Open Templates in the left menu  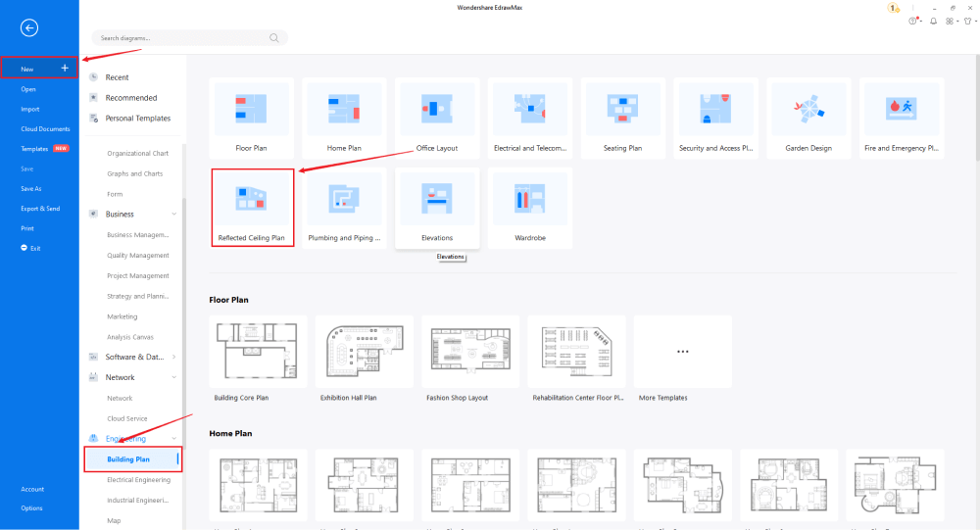click(34, 149)
